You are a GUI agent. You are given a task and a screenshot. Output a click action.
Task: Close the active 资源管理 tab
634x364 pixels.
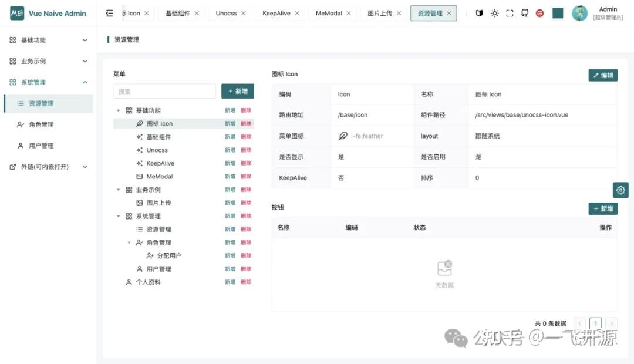pos(449,14)
